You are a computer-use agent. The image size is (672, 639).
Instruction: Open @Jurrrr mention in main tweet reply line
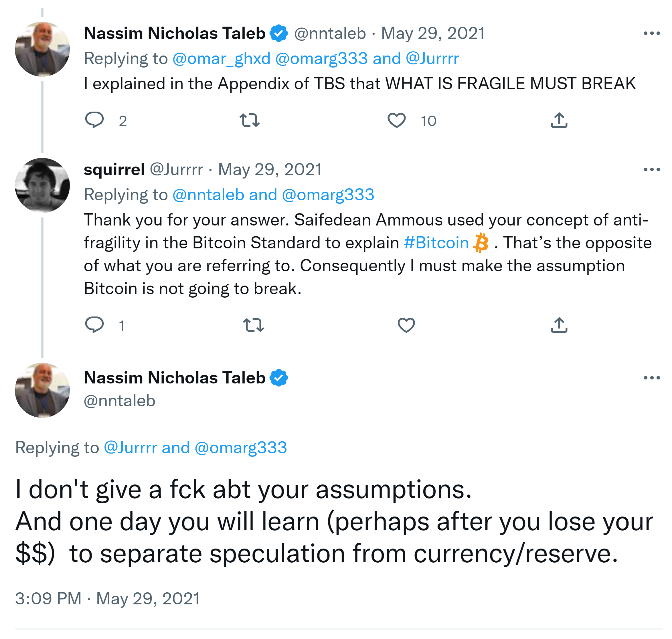coord(130,448)
